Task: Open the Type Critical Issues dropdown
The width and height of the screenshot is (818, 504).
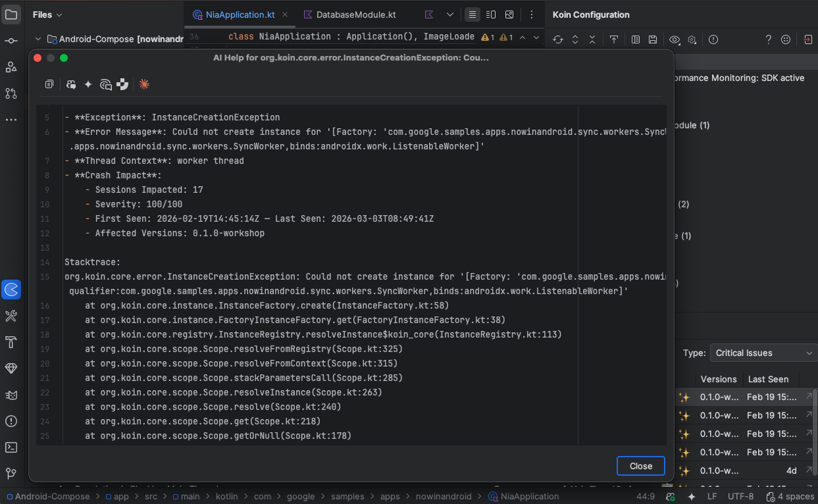Action: [x=763, y=353]
